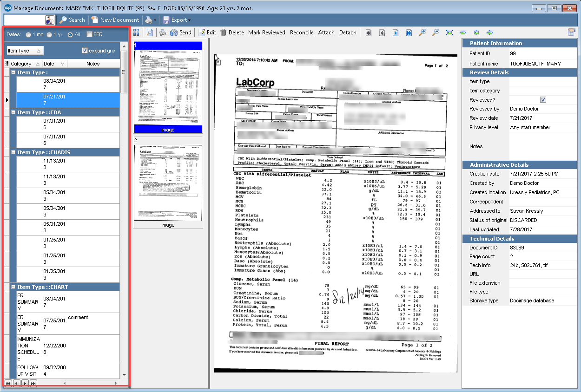Screen dimensions: 581x392
Task: Click the fit-to-window icon
Action: coord(449,33)
